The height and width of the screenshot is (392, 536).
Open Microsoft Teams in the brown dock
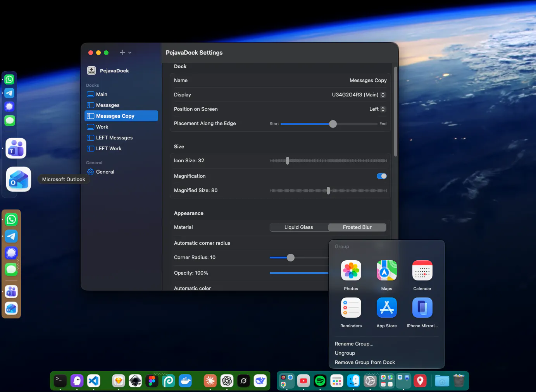pyautogui.click(x=11, y=292)
